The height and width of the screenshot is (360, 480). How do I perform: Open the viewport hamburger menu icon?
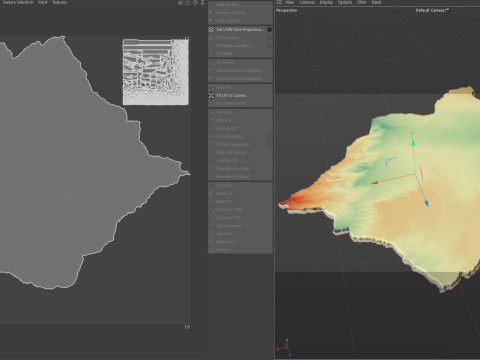[279, 2]
